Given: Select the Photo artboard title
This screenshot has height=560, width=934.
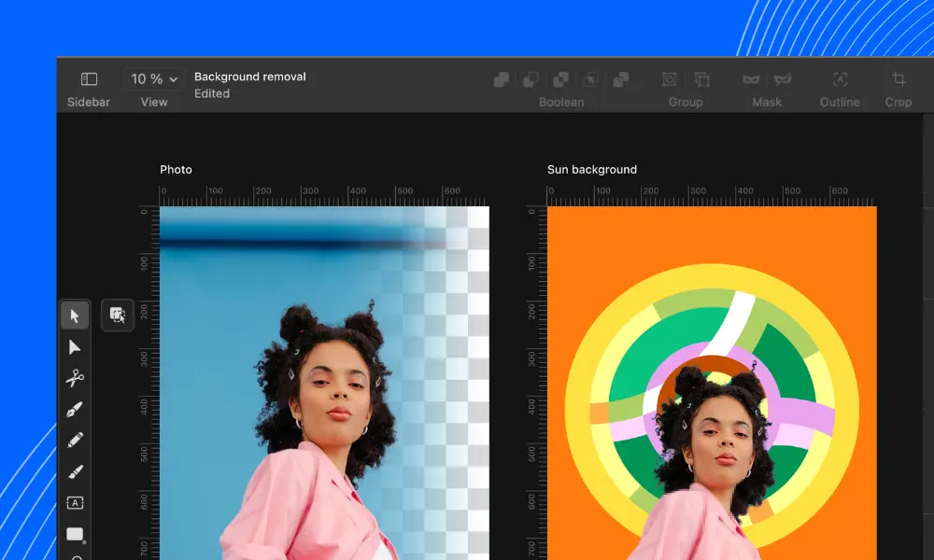Looking at the screenshot, I should pyautogui.click(x=176, y=169).
